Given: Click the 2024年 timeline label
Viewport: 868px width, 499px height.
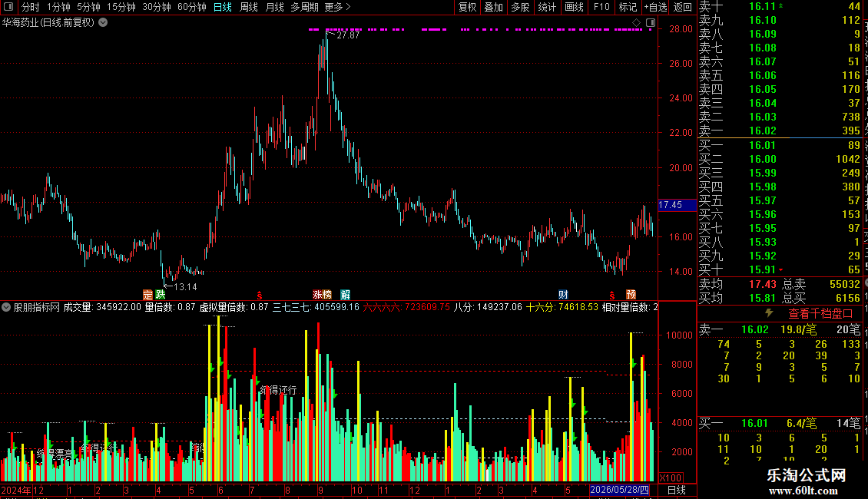Looking at the screenshot, I should pos(16,490).
